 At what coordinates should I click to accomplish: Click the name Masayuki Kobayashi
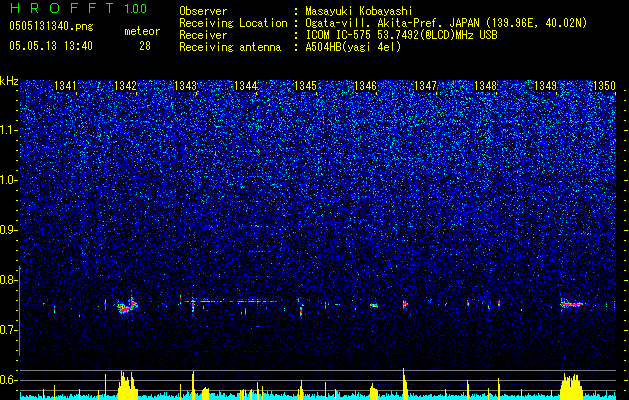tap(359, 11)
